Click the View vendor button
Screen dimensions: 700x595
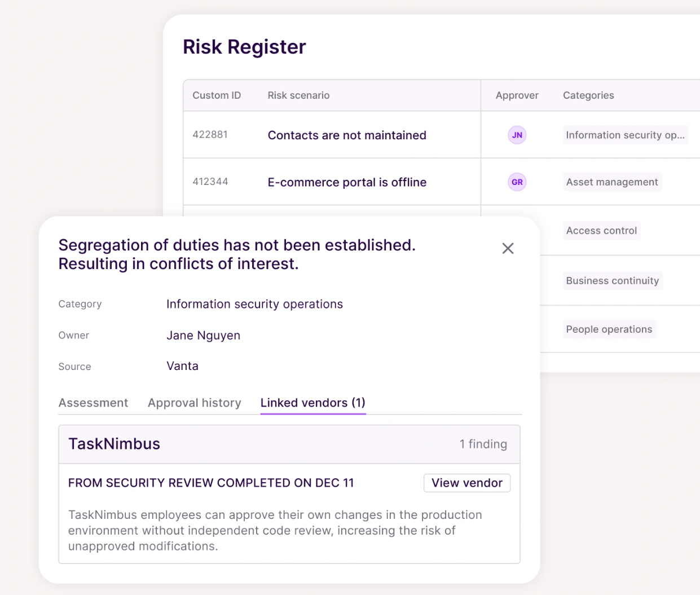(x=466, y=483)
